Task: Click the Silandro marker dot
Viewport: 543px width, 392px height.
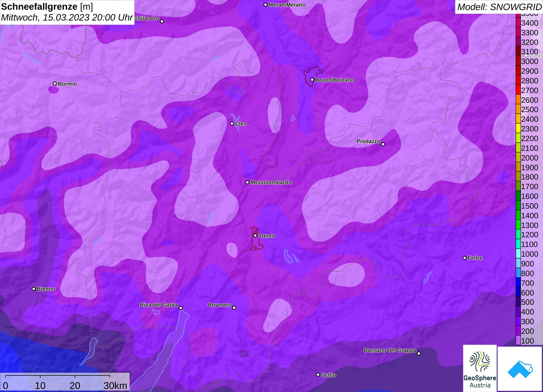Action: tap(162, 21)
